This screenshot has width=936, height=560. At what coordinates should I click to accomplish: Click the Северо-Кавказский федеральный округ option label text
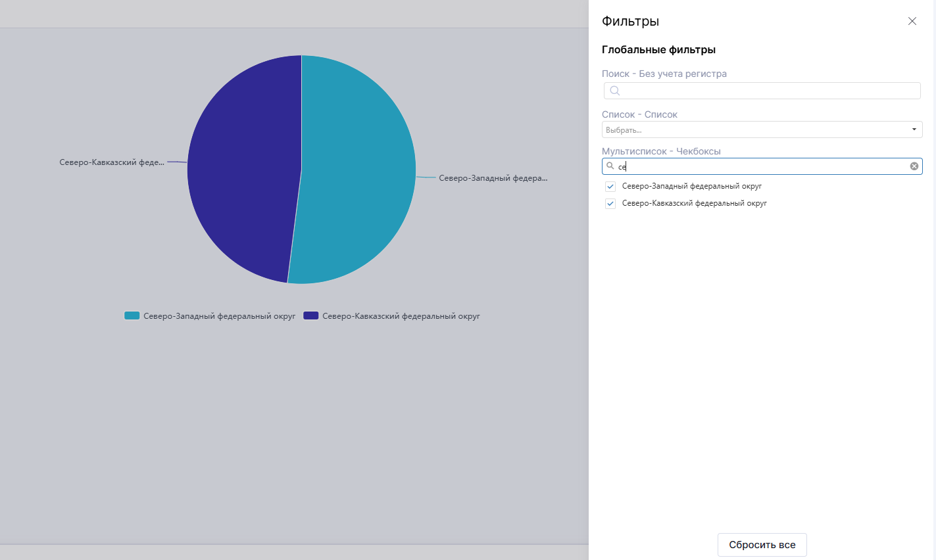(x=694, y=204)
